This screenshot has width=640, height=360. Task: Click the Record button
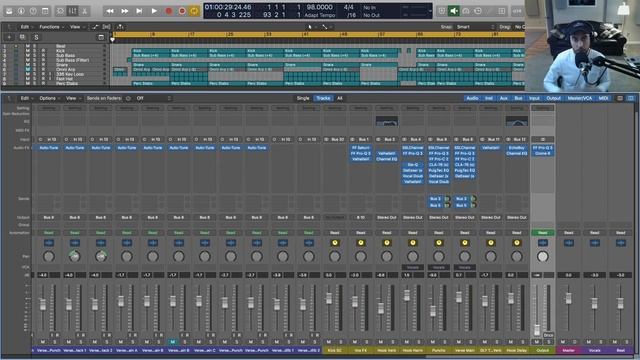click(x=169, y=11)
